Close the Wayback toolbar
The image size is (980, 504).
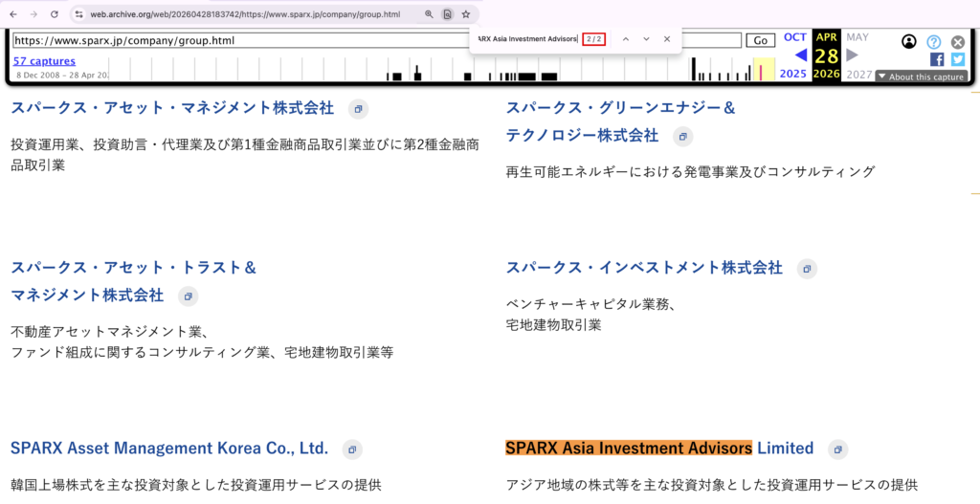[x=957, y=42]
